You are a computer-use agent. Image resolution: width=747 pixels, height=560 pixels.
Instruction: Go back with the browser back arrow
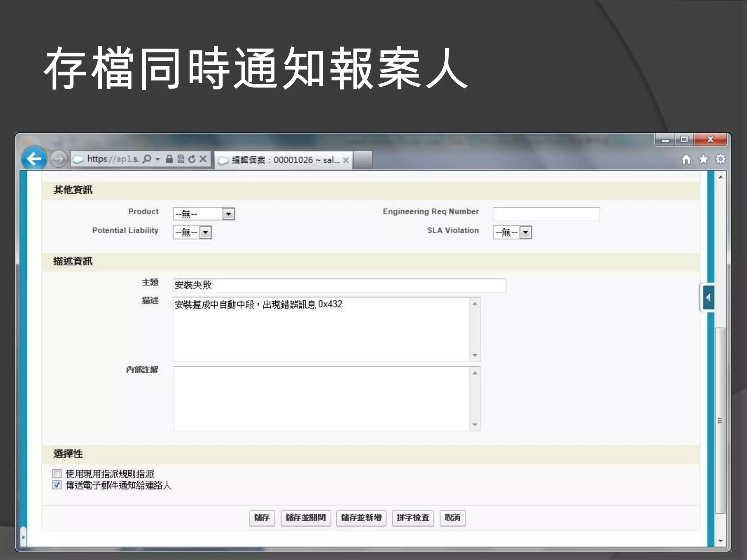[x=34, y=159]
